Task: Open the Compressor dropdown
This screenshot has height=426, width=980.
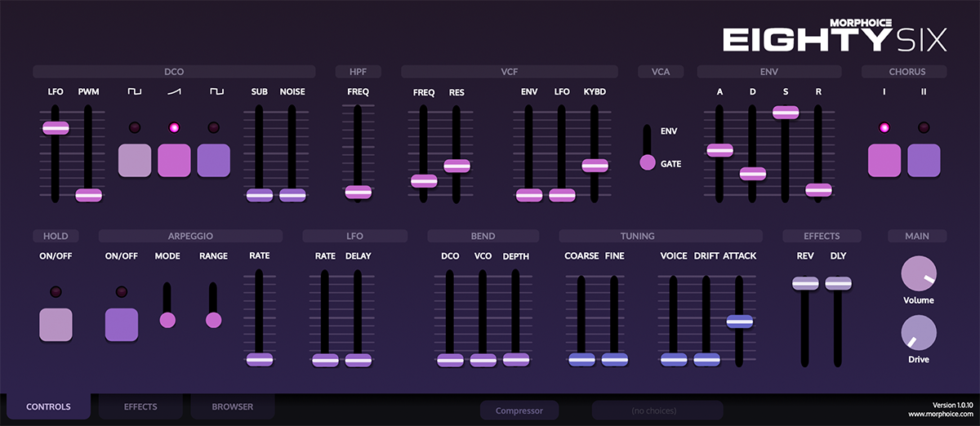Action: pyautogui.click(x=519, y=410)
